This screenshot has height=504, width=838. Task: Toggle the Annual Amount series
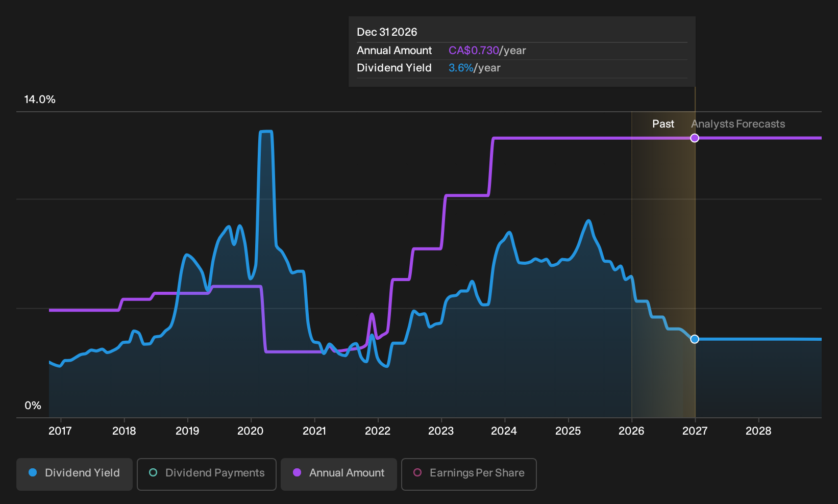339,474
